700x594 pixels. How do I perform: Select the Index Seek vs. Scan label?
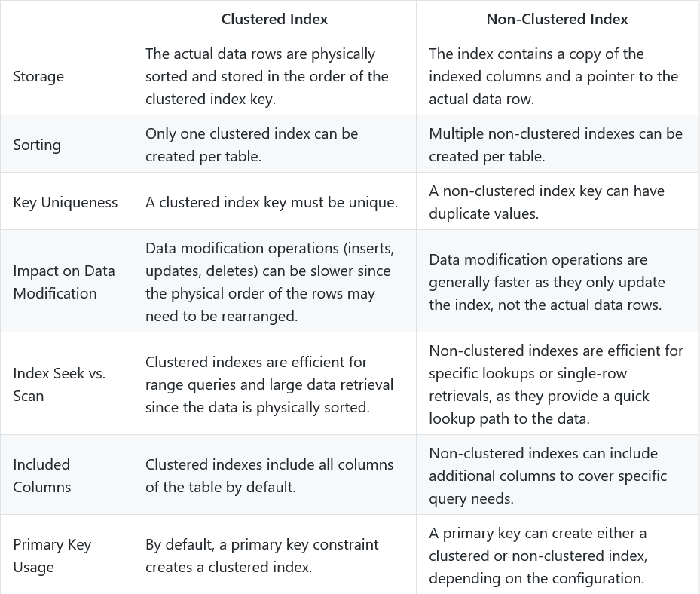pos(59,384)
